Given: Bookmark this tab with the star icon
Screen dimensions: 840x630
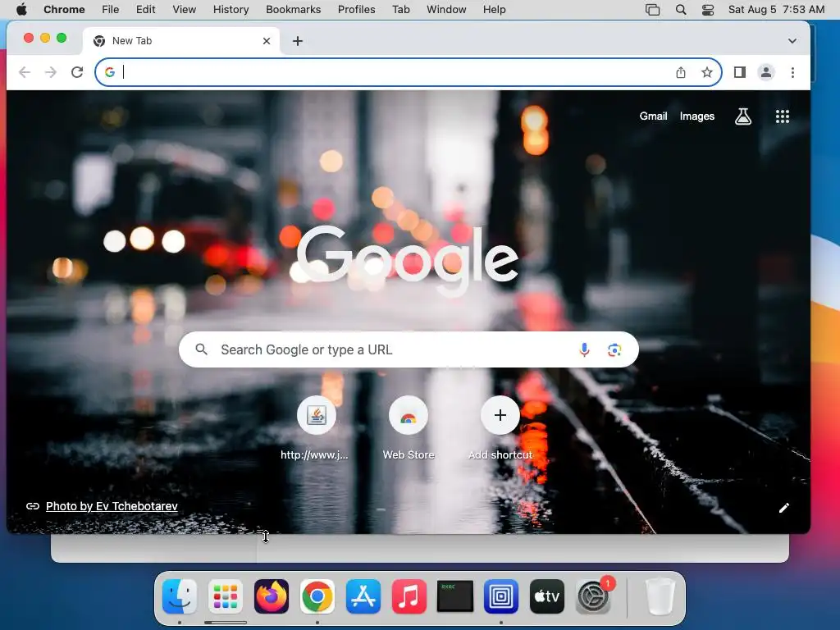Looking at the screenshot, I should click(707, 72).
